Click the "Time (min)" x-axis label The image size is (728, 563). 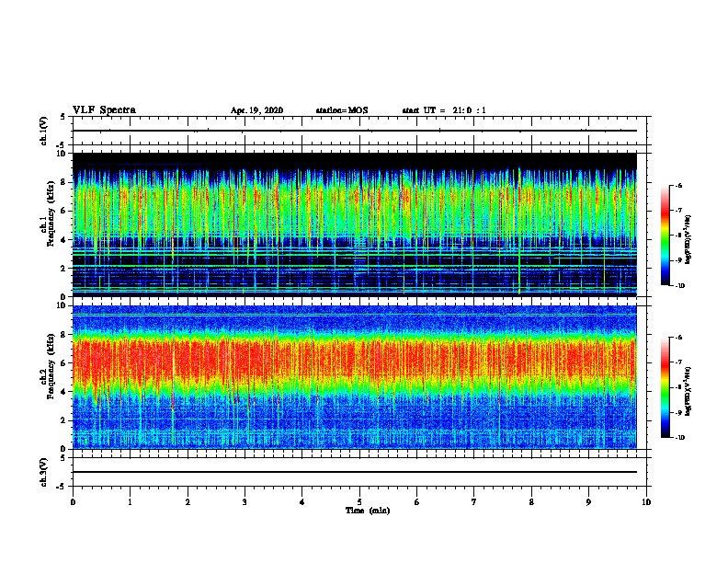tap(368, 511)
